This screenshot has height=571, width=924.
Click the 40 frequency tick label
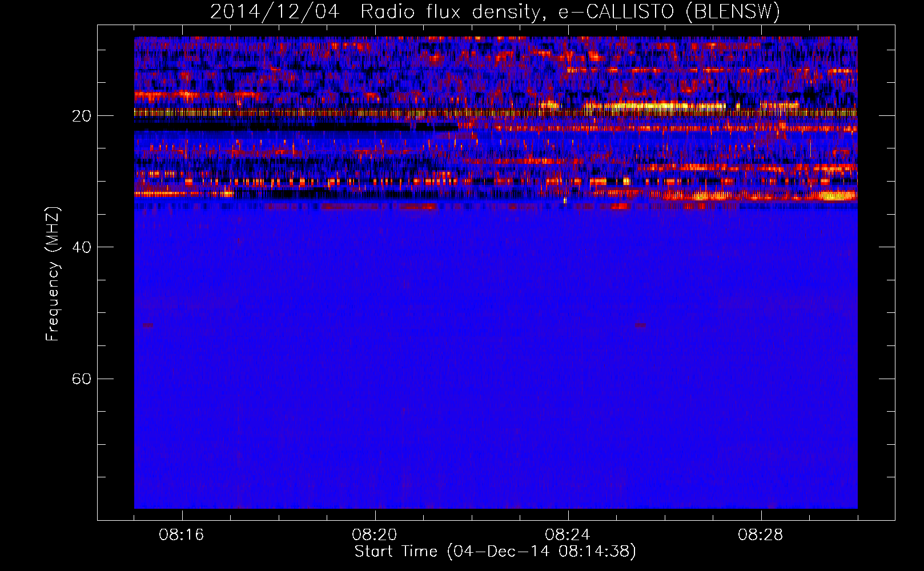(x=81, y=248)
